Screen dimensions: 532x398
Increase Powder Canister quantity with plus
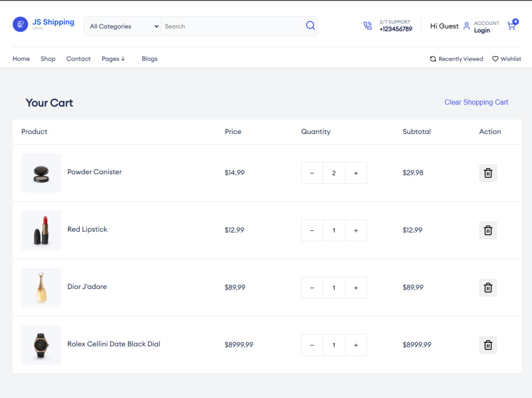(x=356, y=173)
